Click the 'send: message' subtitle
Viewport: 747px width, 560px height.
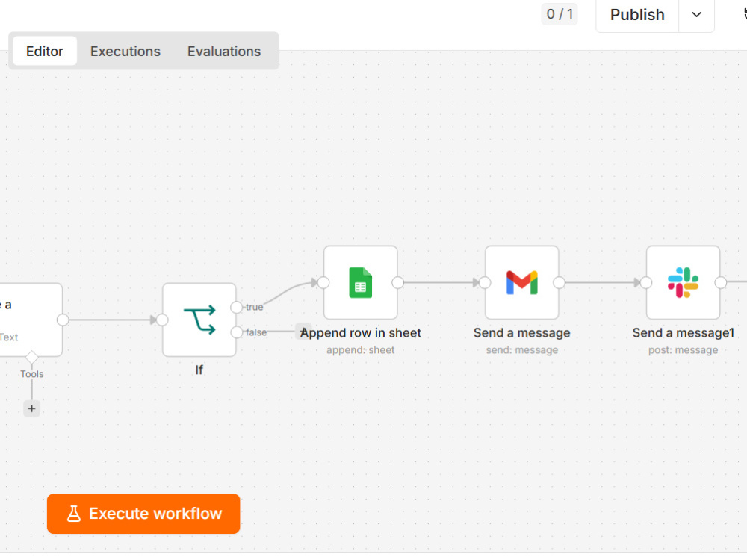coord(521,350)
